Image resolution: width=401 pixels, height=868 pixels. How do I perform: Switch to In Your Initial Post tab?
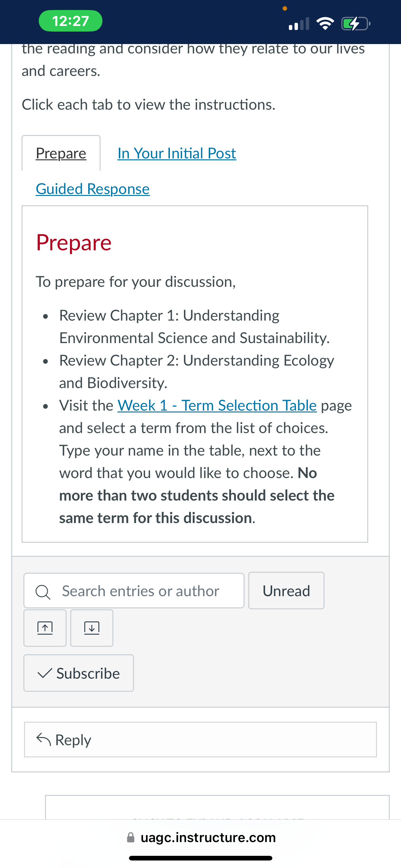click(x=177, y=153)
